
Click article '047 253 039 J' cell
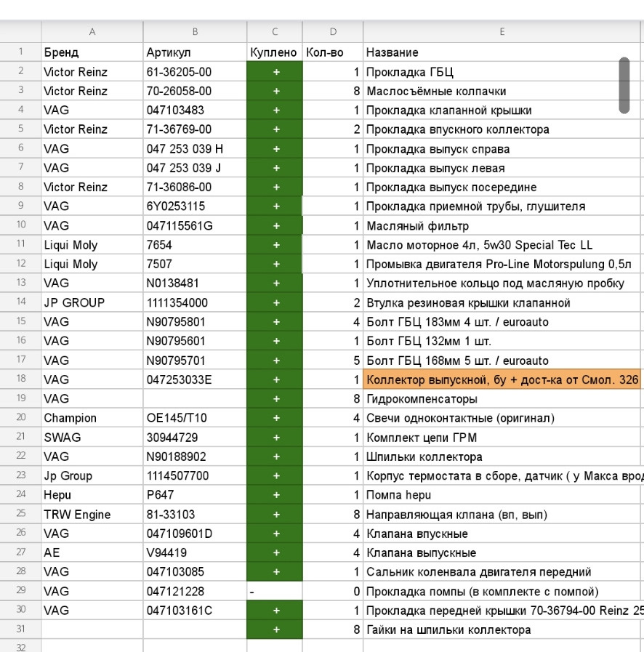pos(195,168)
